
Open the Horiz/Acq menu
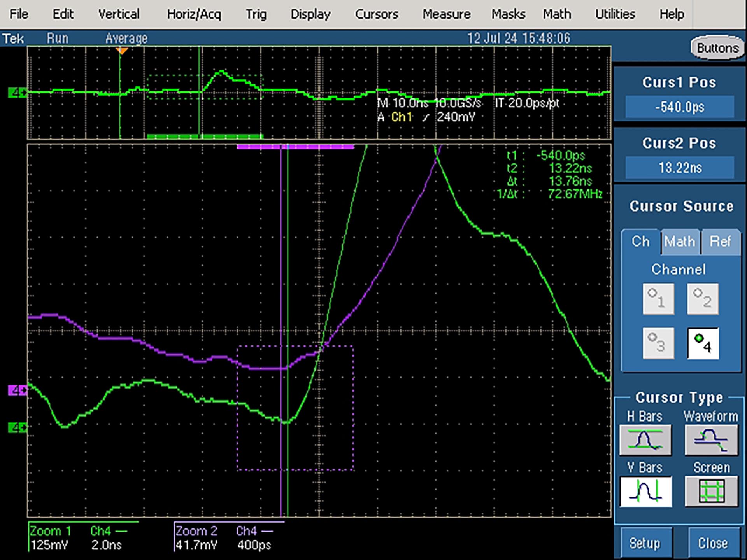coord(194,14)
